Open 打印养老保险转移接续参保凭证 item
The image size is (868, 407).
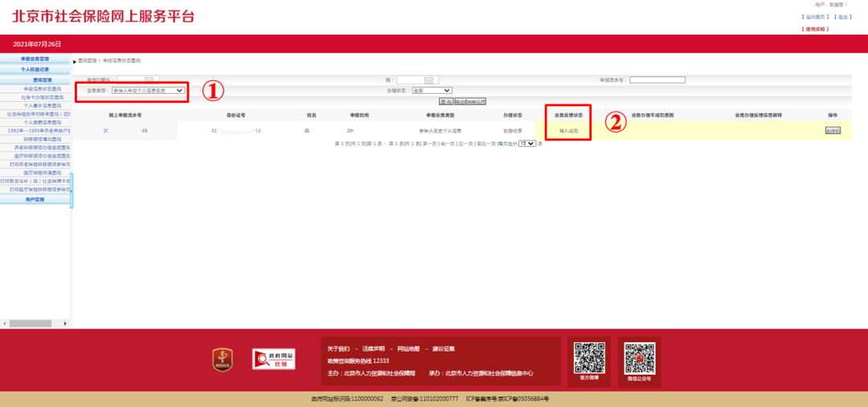pyautogui.click(x=41, y=165)
